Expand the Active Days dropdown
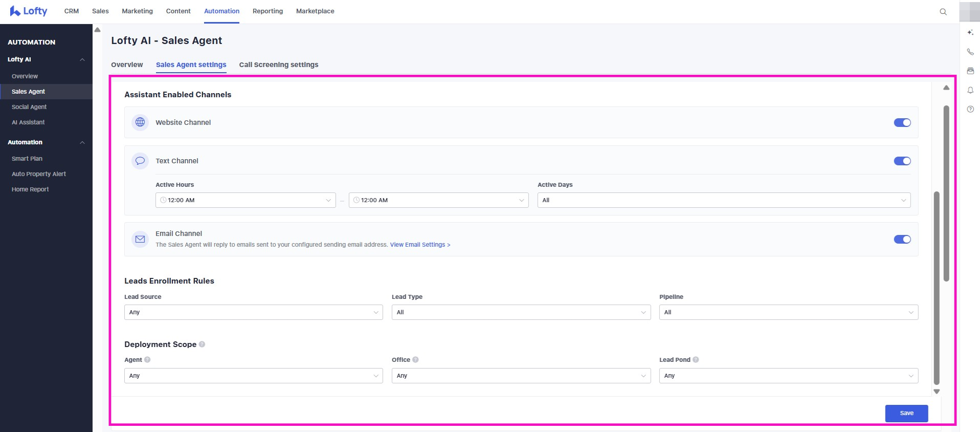The height and width of the screenshot is (432, 980). click(723, 200)
